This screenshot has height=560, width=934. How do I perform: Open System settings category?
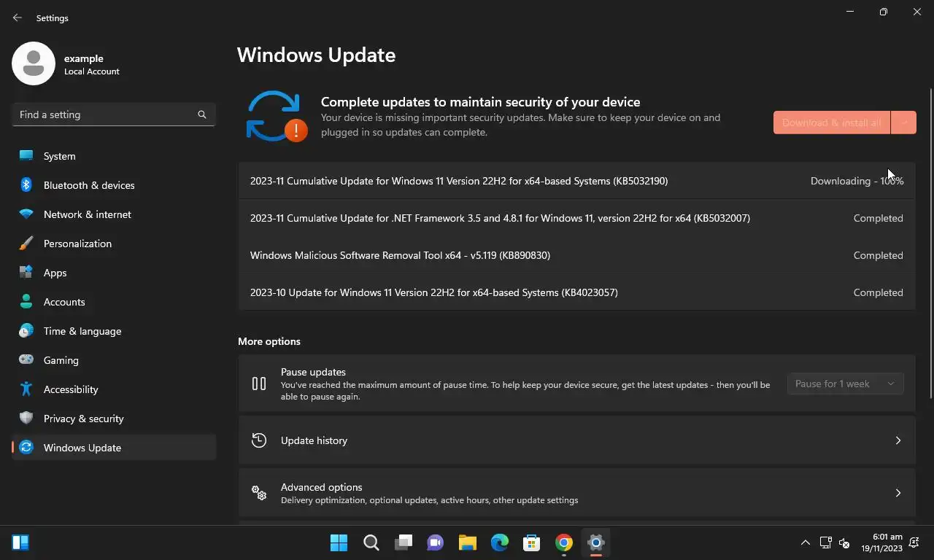coord(114,156)
